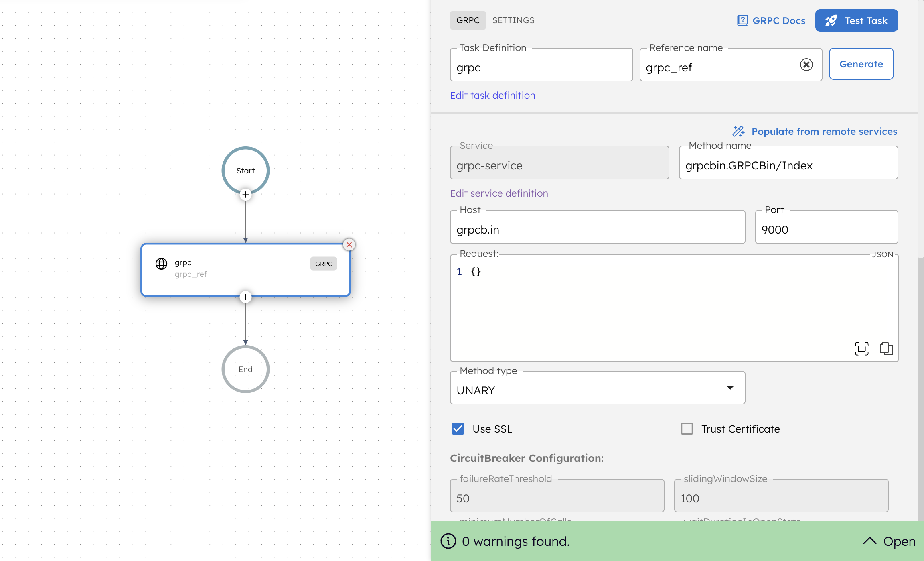Click the Method name input field
The height and width of the screenshot is (561, 924).
point(788,163)
